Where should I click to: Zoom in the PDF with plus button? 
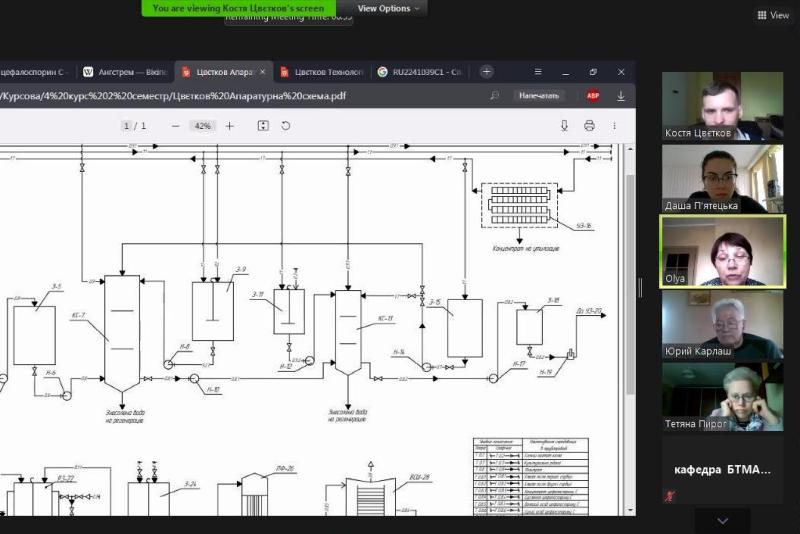tap(230, 126)
